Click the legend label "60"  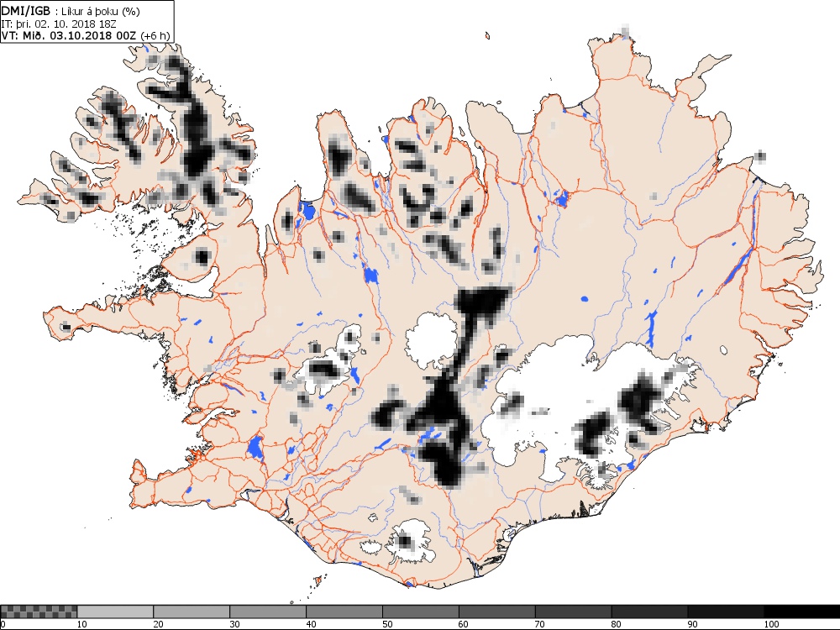(x=464, y=624)
